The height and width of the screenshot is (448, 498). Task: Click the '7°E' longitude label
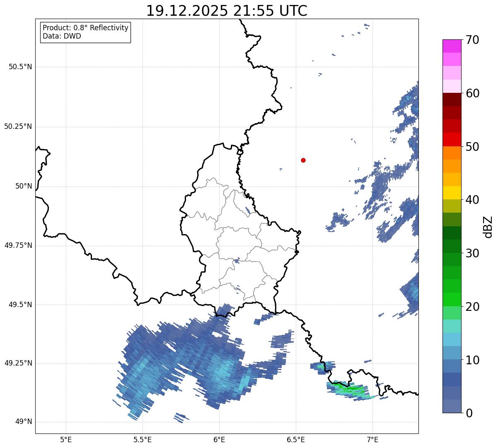click(x=372, y=439)
